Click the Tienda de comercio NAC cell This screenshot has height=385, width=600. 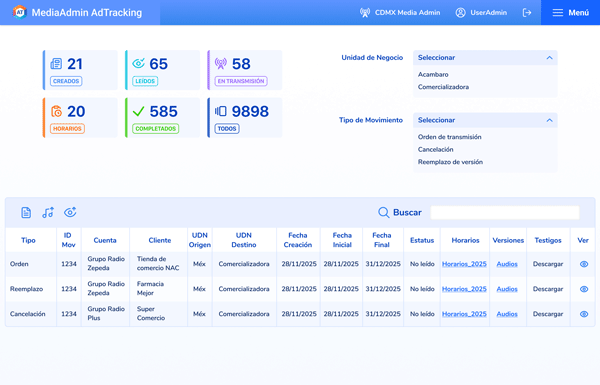click(158, 263)
